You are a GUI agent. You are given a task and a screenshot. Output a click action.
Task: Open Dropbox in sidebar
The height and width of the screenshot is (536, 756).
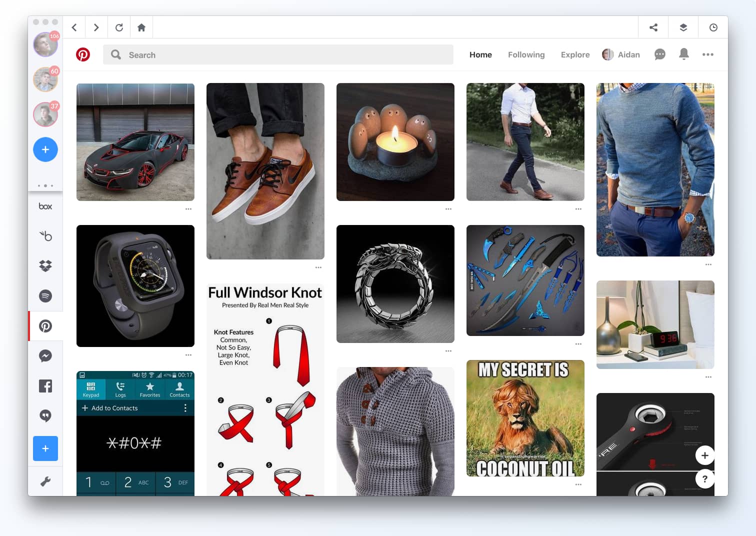click(45, 266)
